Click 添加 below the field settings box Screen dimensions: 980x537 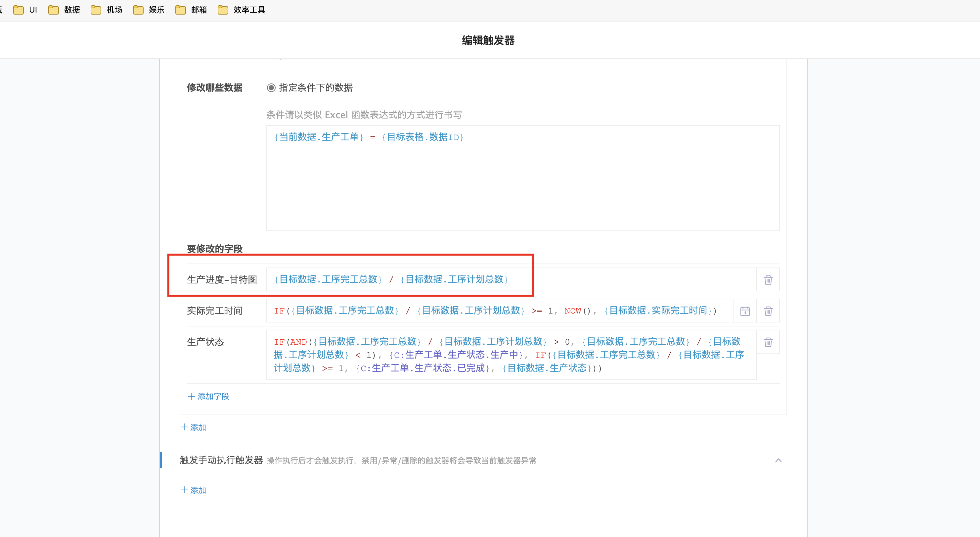[x=193, y=427]
